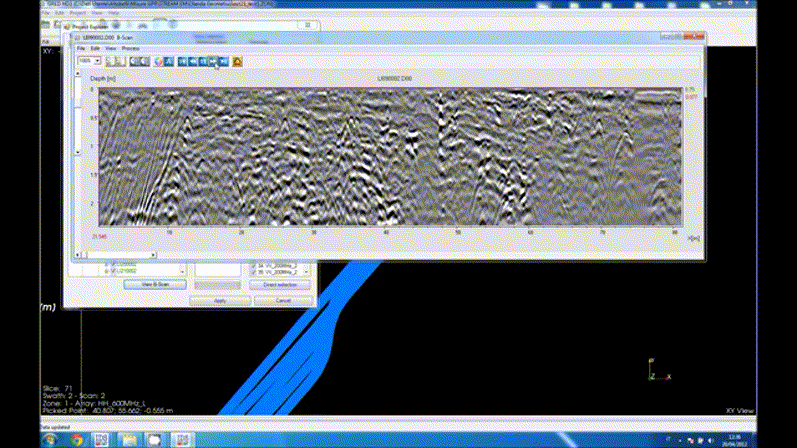Screen dimensions: 797x448
Task: Toggle checkbox for VV_200MHz row 34
Action: click(x=253, y=266)
